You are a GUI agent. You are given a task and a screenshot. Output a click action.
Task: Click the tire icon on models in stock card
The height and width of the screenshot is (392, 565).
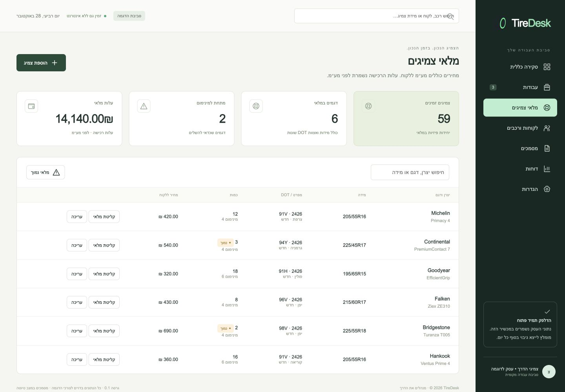tap(256, 106)
